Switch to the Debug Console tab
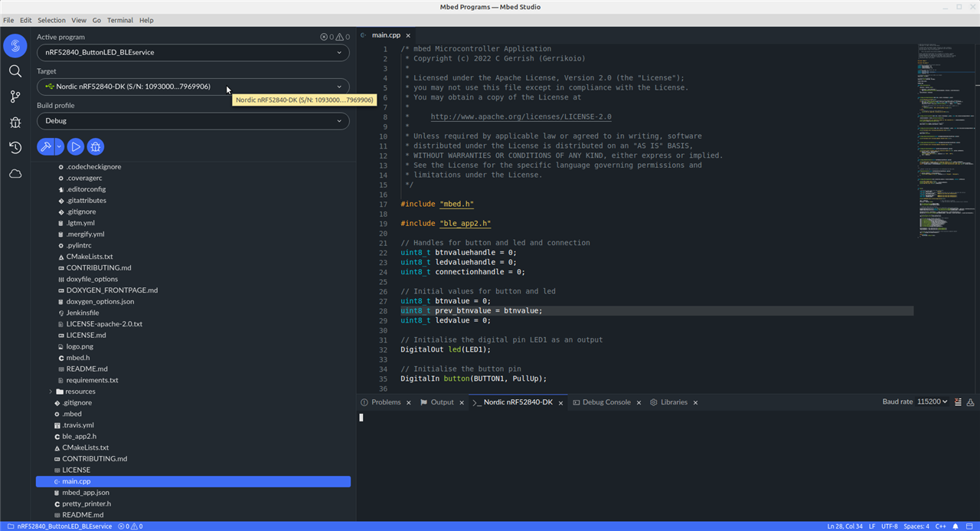980x531 pixels. coord(606,402)
